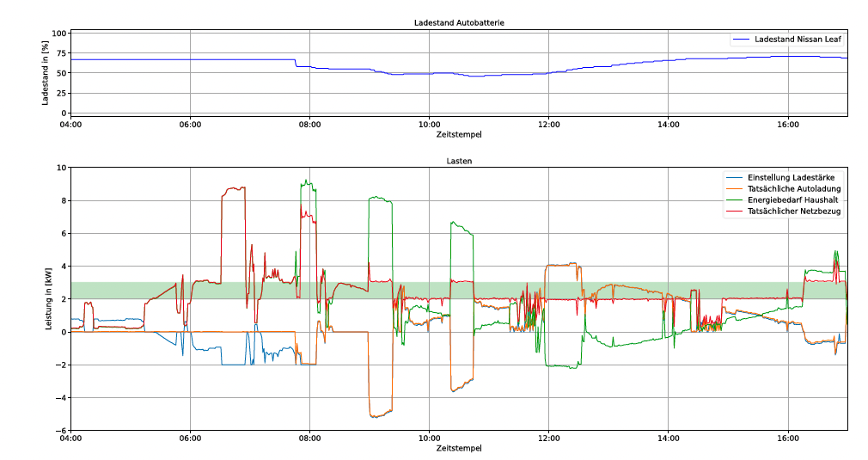The height and width of the screenshot is (460, 868).
Task: Click '10:00' tick of the Lasten chart
Action: click(429, 439)
